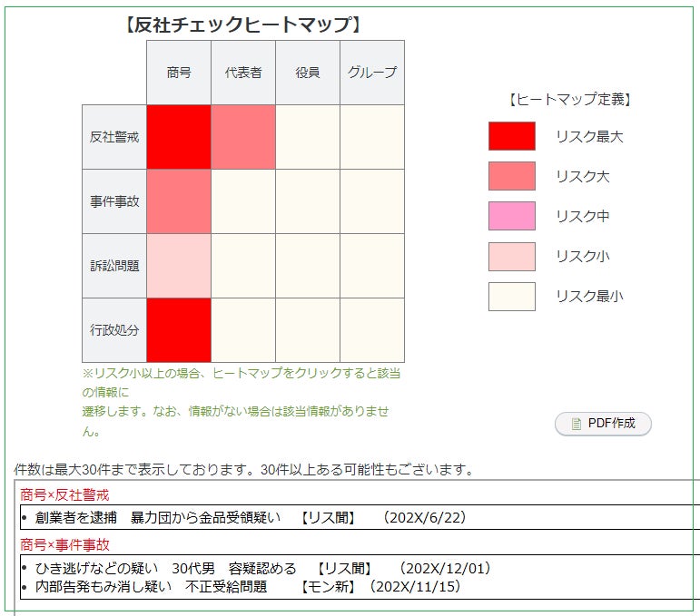Select the リスク最小 legend color swatch

(512, 296)
